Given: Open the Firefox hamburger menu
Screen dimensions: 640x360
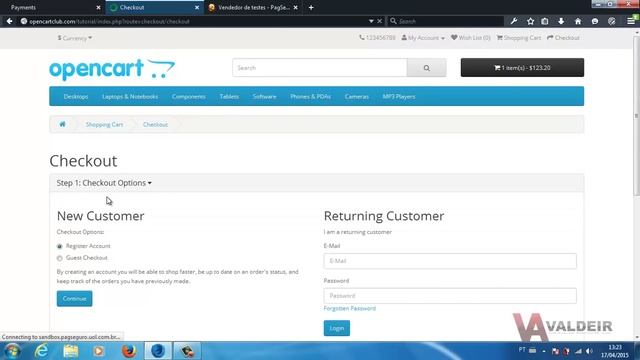Looking at the screenshot, I should pos(631,21).
